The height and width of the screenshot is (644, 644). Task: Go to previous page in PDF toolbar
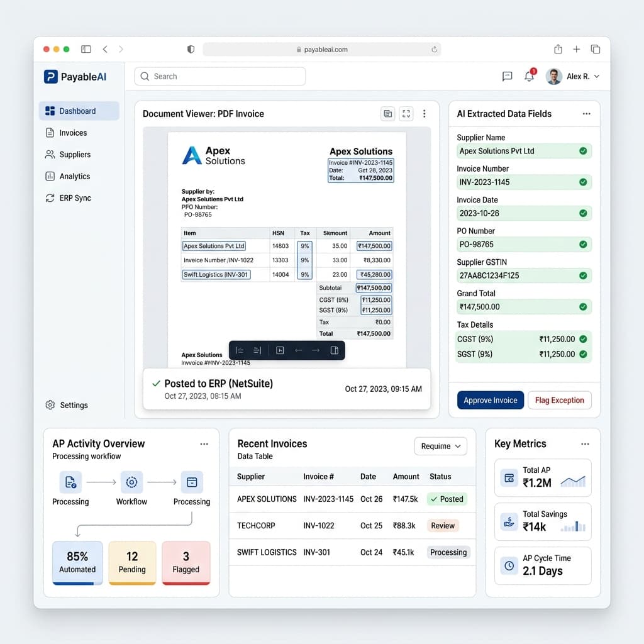pos(299,350)
